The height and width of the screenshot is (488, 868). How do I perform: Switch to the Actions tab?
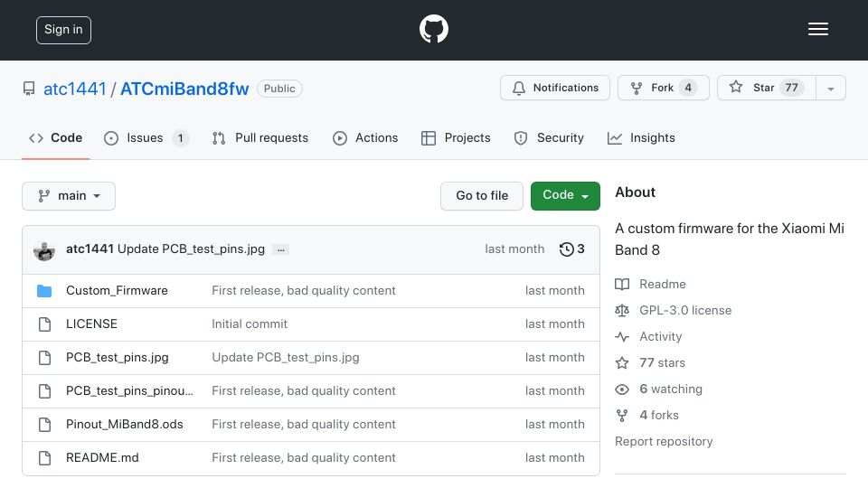click(365, 138)
